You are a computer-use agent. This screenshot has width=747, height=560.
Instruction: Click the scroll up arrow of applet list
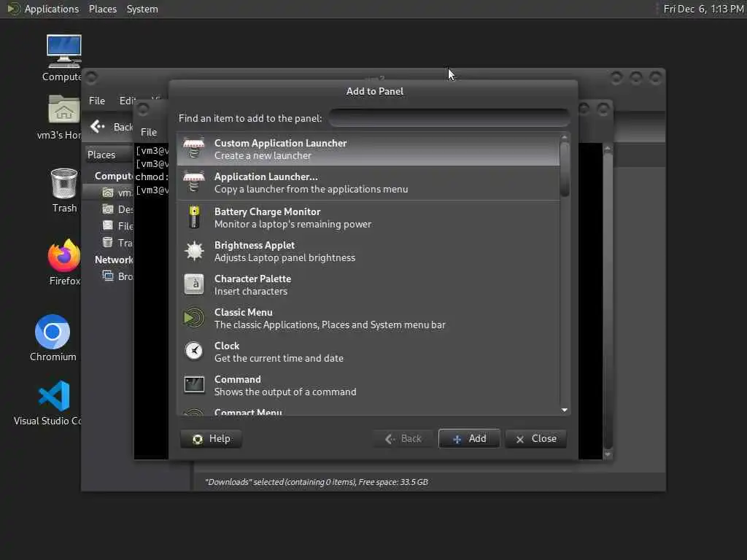pyautogui.click(x=565, y=137)
